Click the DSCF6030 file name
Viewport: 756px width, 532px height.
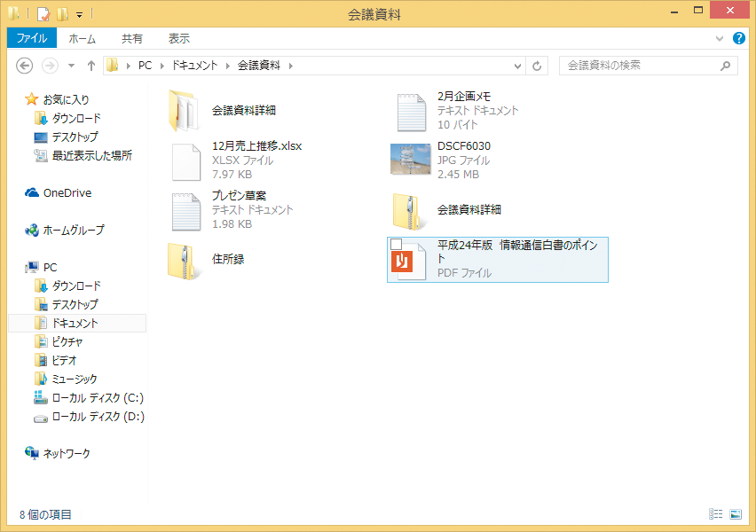[x=464, y=146]
